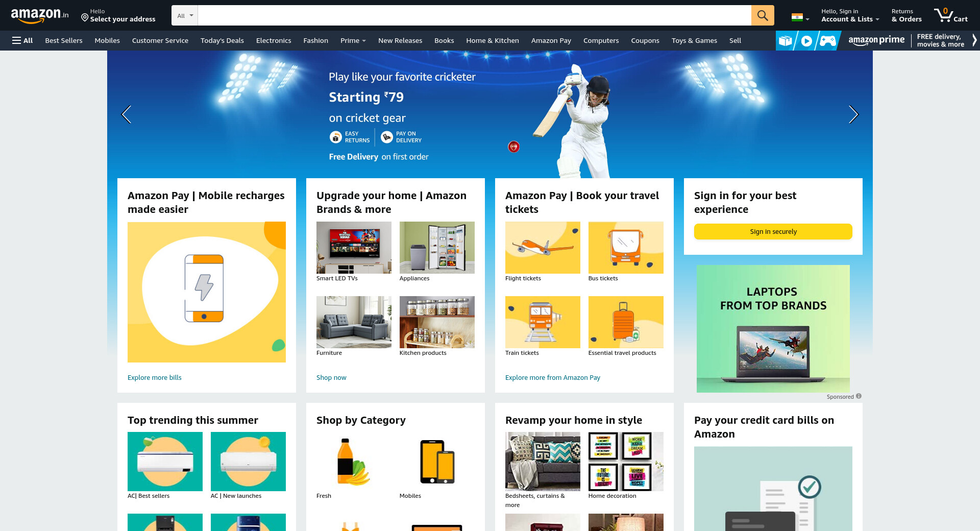Image resolution: width=980 pixels, height=531 pixels.
Task: Click inside the search input field
Action: tap(474, 15)
